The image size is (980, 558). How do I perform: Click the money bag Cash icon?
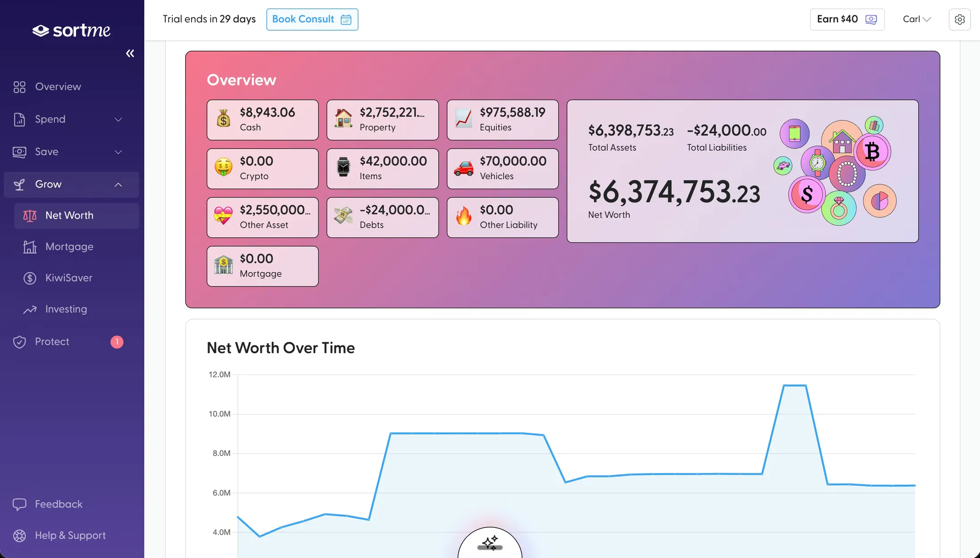click(x=223, y=119)
